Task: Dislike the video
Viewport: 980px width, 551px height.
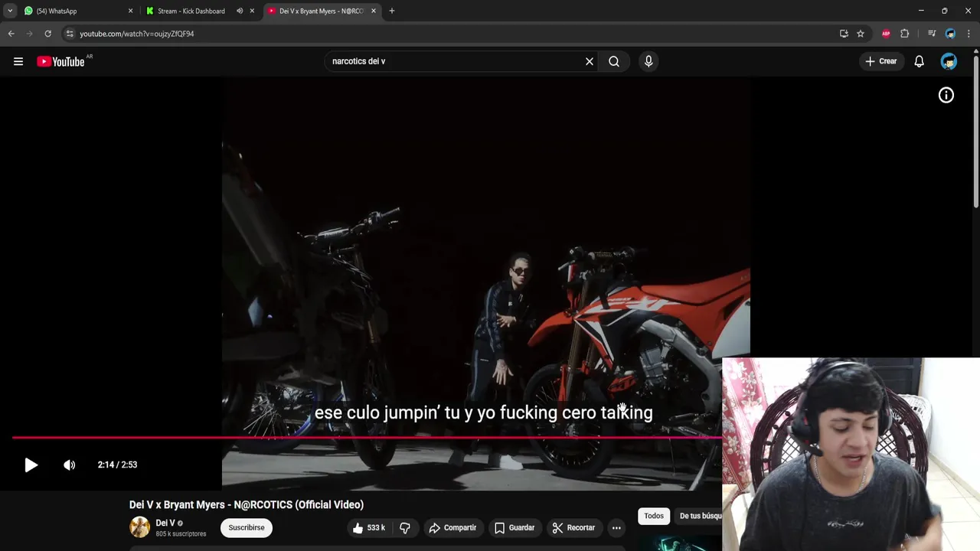Action: click(x=405, y=527)
